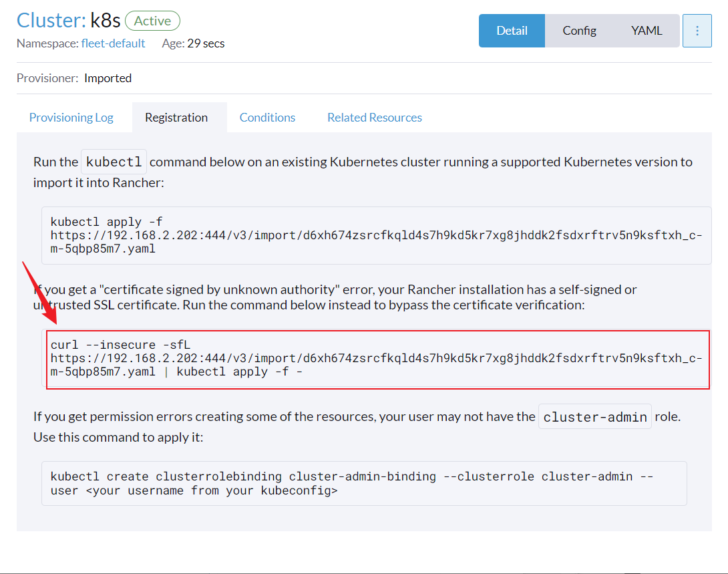
Task: Open the fleet-default namespace link
Action: pyautogui.click(x=113, y=43)
